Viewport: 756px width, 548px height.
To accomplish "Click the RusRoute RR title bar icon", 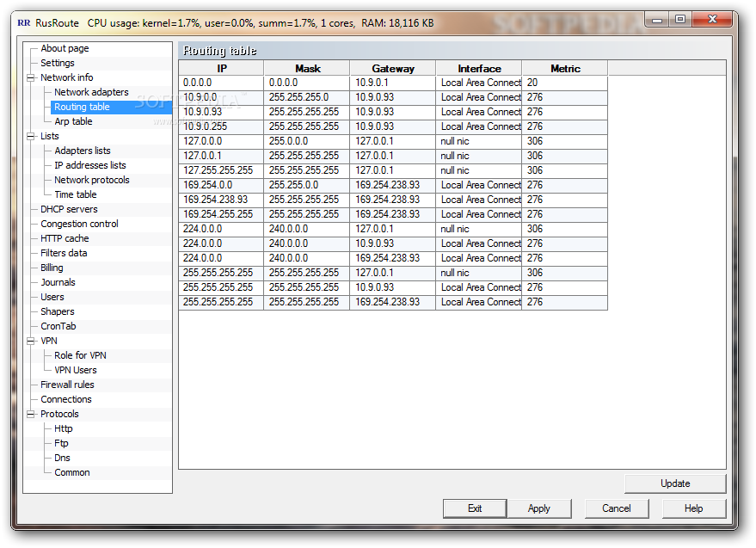I will click(x=23, y=22).
